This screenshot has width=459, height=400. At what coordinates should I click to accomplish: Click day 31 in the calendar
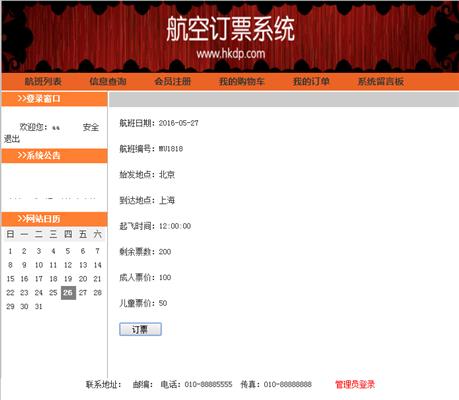(39, 307)
